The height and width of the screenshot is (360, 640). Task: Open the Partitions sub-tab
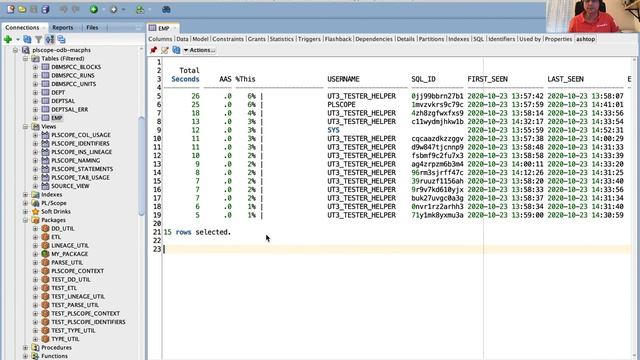[431, 39]
